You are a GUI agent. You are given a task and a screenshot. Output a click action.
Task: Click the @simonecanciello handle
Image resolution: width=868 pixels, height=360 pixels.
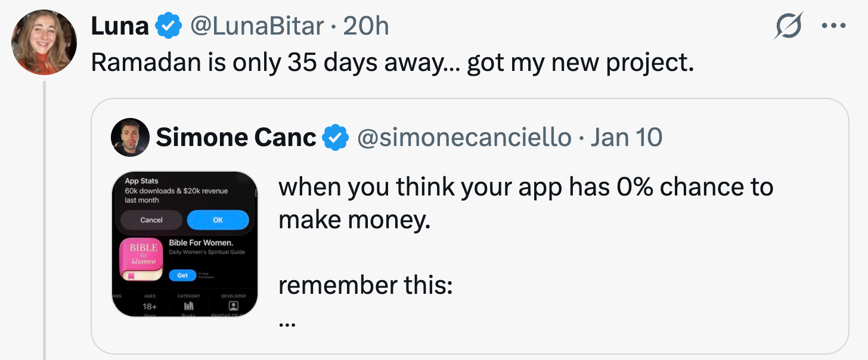pos(464,138)
